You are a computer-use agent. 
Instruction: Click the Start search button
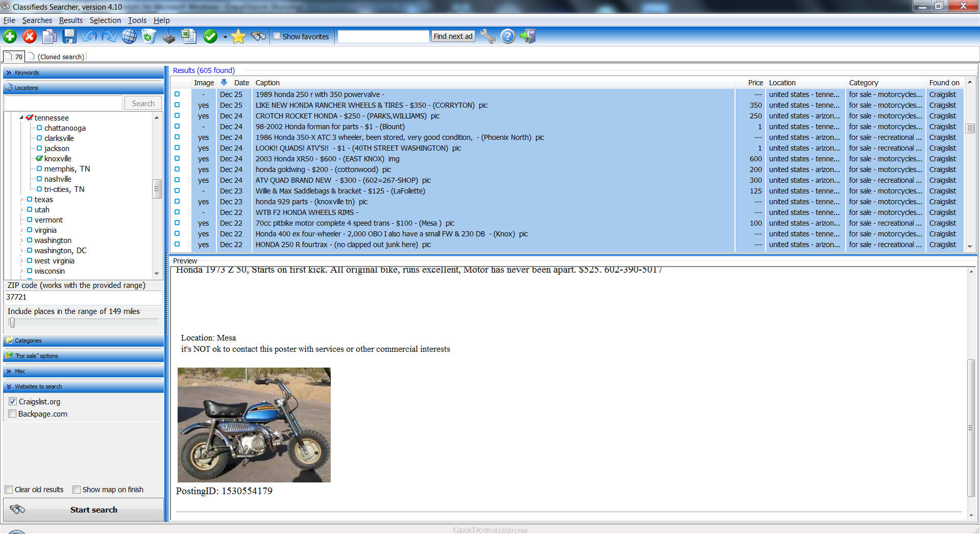pos(84,509)
